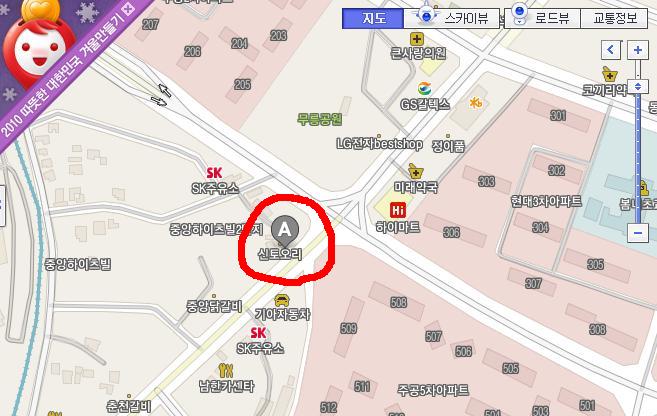
Task: Zoom in with the plus button
Action: pyautogui.click(x=638, y=50)
